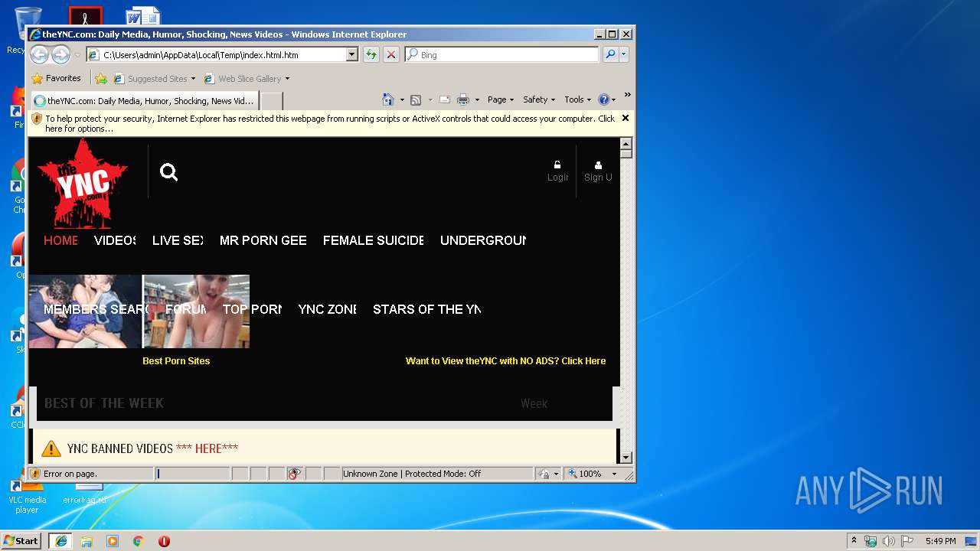Click the Stop loading icon
Viewport: 980px width, 551px height.
[391, 54]
